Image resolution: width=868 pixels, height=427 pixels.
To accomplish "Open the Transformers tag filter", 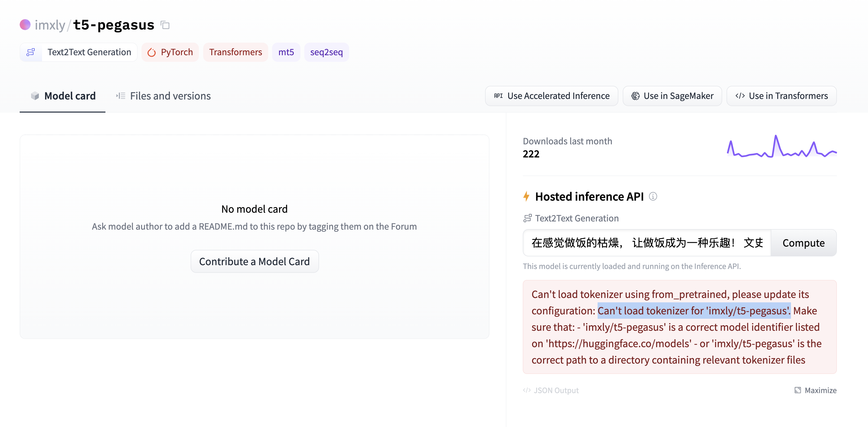I will [x=235, y=52].
